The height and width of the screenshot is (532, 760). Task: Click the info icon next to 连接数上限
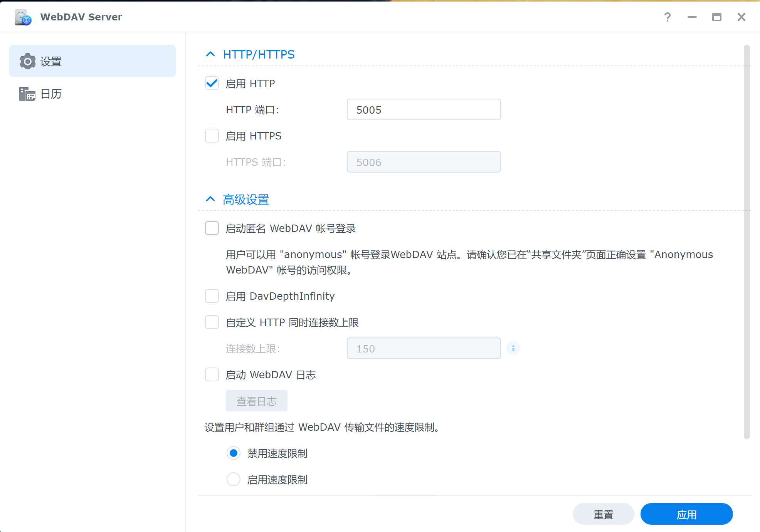(513, 348)
